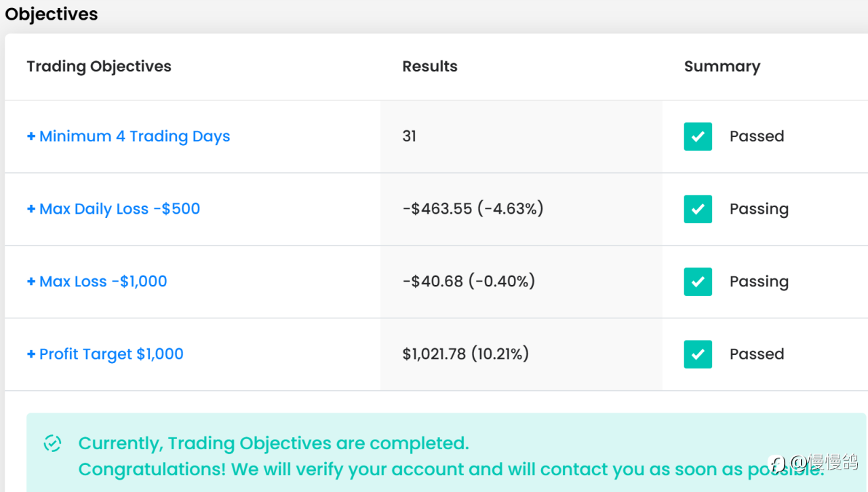The image size is (868, 492).
Task: Click the Max Loss green checkmark
Action: (x=698, y=282)
